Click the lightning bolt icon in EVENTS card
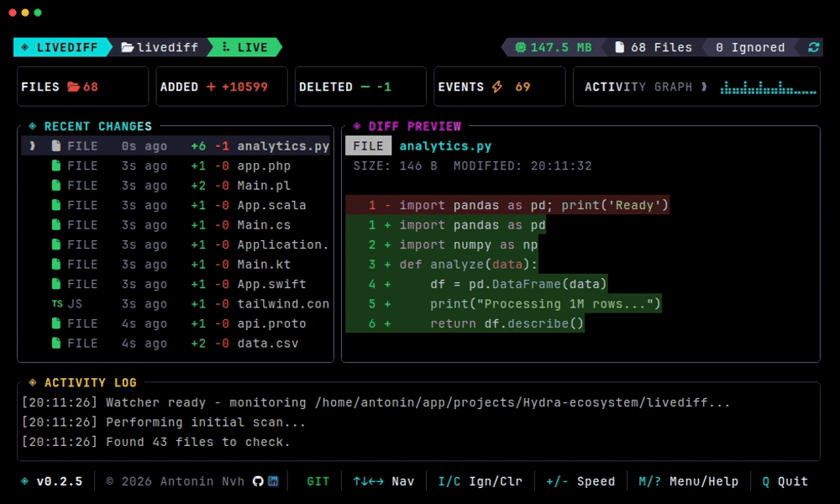 (x=497, y=87)
